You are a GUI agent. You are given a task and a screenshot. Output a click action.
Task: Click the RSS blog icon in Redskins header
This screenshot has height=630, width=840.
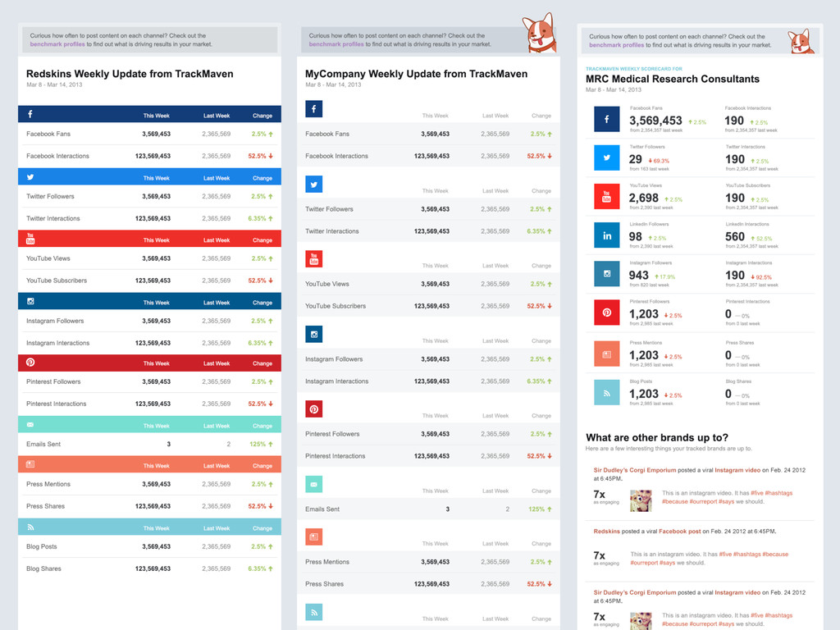coord(30,527)
